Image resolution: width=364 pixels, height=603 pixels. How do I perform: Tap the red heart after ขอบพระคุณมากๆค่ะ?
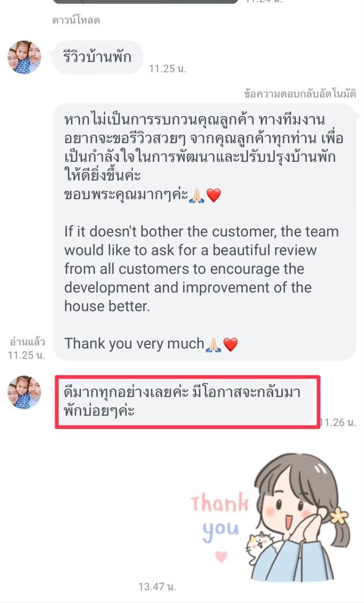[214, 195]
